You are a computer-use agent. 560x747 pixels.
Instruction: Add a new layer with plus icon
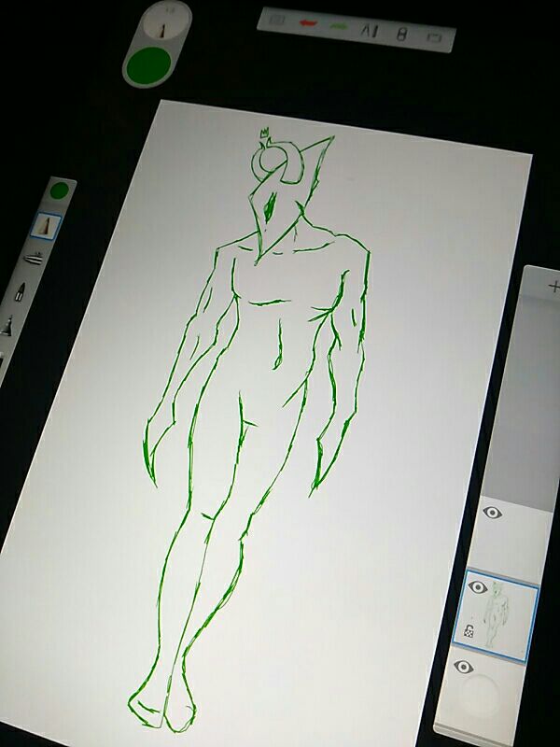tap(553, 287)
